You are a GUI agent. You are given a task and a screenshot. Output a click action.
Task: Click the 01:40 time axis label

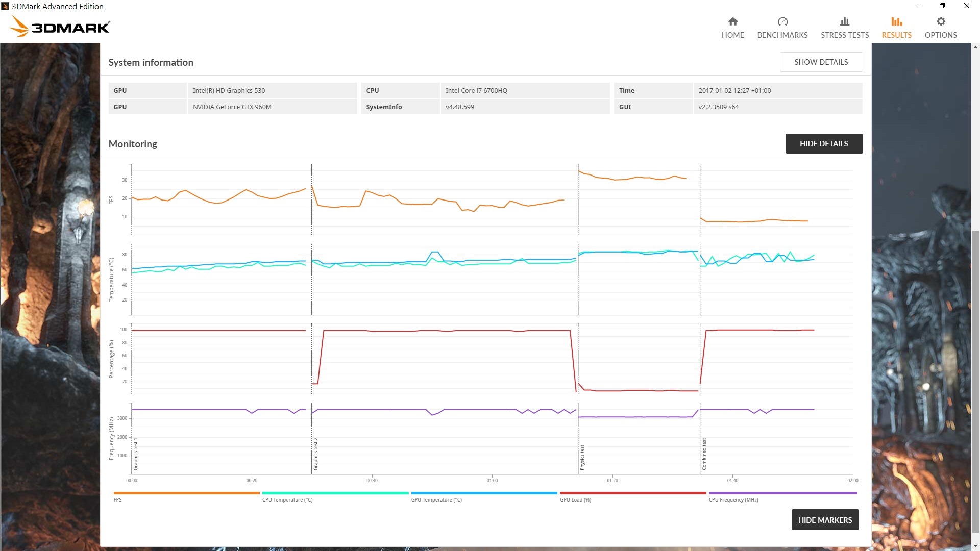click(732, 481)
